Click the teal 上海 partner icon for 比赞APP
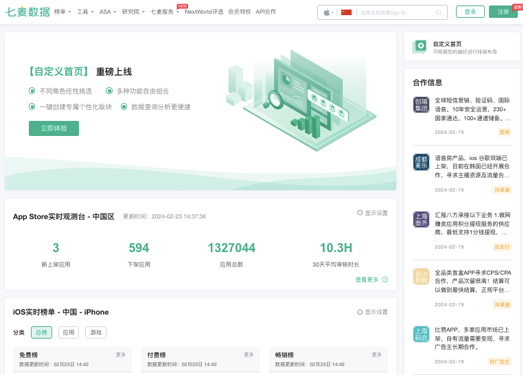The width and height of the screenshot is (523, 375). [x=421, y=334]
